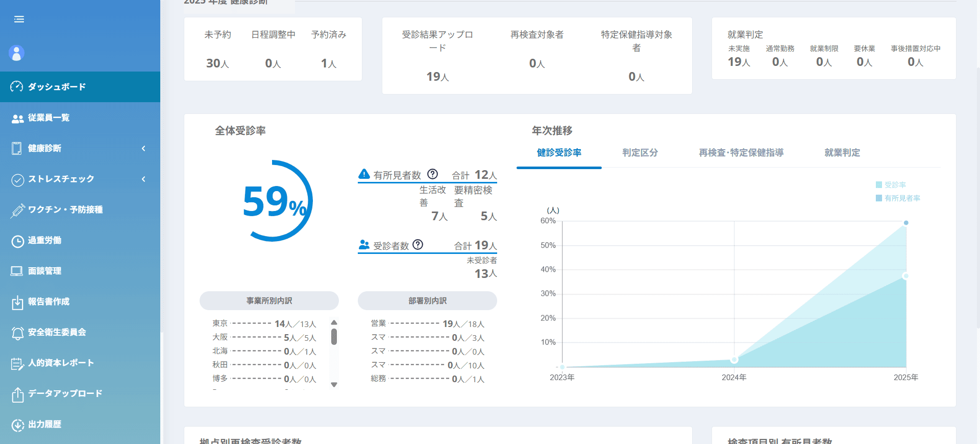
Task: Click ワクチン・予防接種 syringe icon
Action: [x=17, y=210]
